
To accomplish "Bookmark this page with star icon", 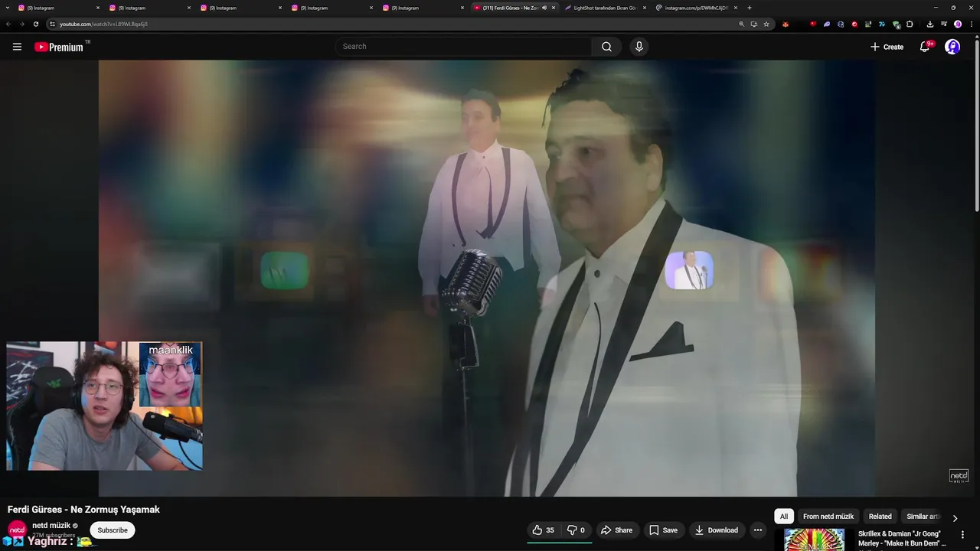I will click(x=766, y=24).
